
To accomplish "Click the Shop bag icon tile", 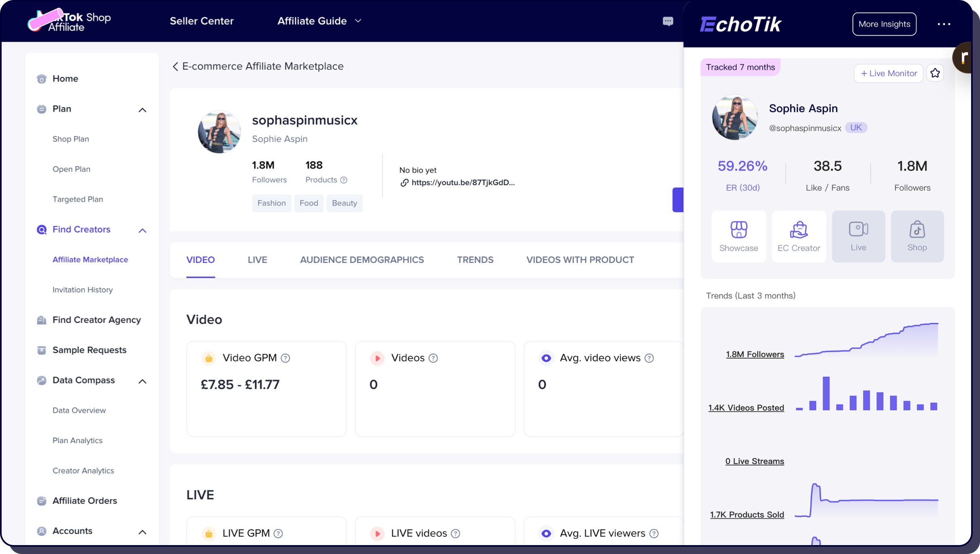I will click(x=917, y=236).
